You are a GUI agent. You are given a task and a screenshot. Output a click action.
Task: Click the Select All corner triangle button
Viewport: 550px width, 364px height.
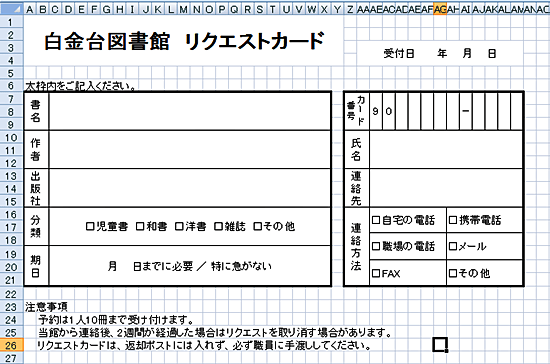(12, 9)
